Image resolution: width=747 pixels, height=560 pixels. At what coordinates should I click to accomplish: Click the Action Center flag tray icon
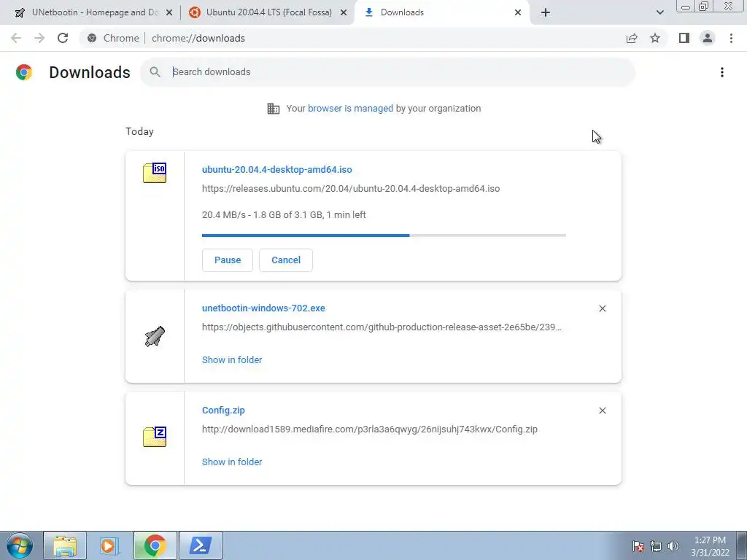tap(638, 546)
